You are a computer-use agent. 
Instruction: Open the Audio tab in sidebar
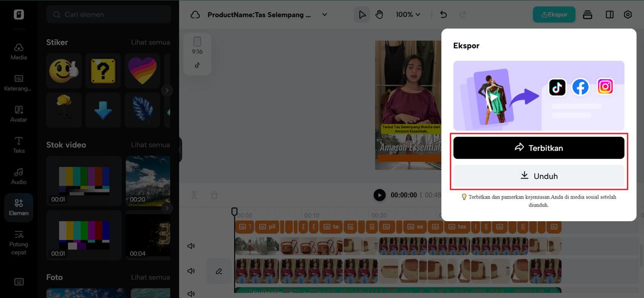[x=19, y=176]
